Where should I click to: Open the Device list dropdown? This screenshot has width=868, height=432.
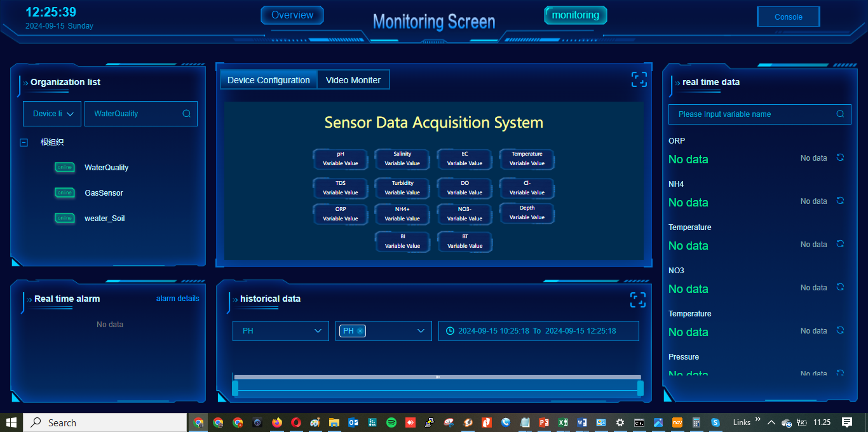(52, 114)
